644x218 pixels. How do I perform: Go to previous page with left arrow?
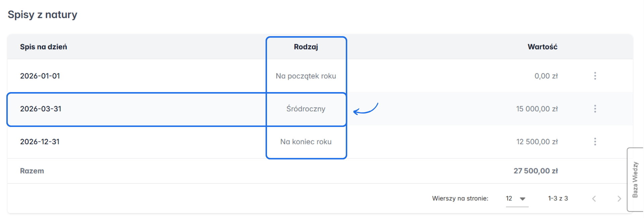click(595, 198)
